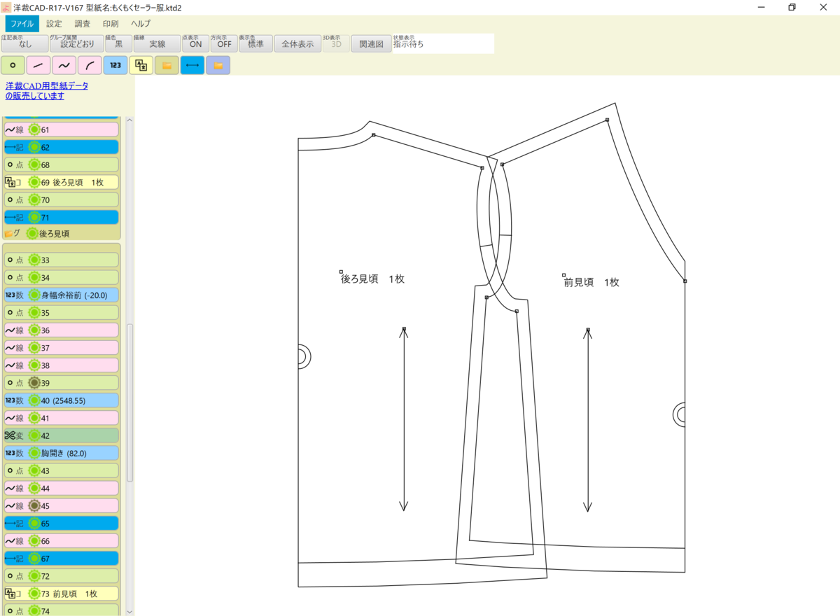Screen dimensions: 840x616
Task: Open the 洋裁CAD用型紙データ sales link
Action: tap(47, 90)
